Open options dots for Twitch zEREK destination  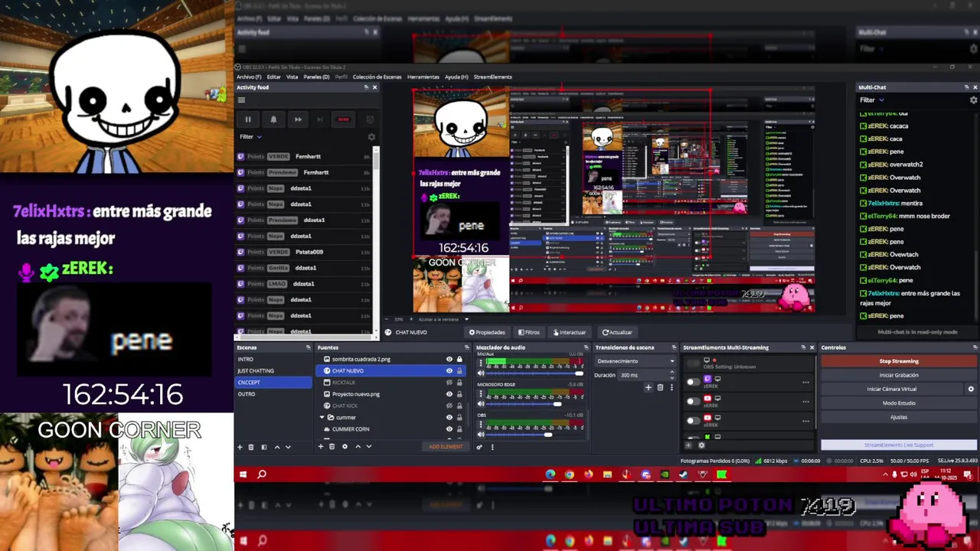tap(805, 382)
